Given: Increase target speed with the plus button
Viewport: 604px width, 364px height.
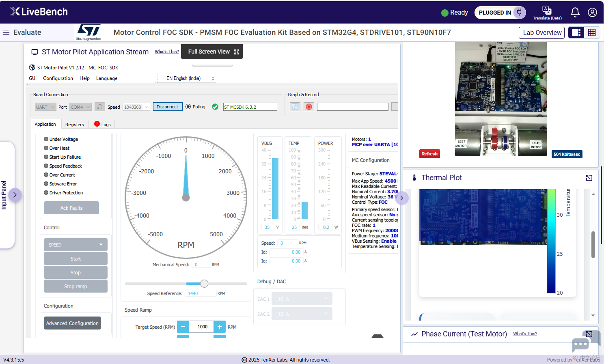Looking at the screenshot, I should tap(220, 327).
